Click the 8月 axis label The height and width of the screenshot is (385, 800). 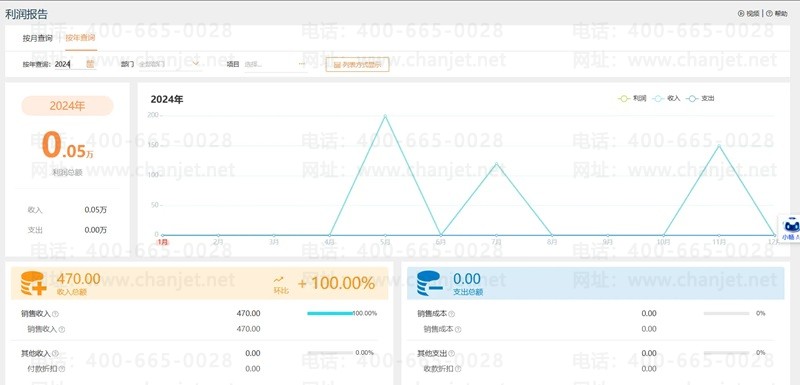coord(552,242)
